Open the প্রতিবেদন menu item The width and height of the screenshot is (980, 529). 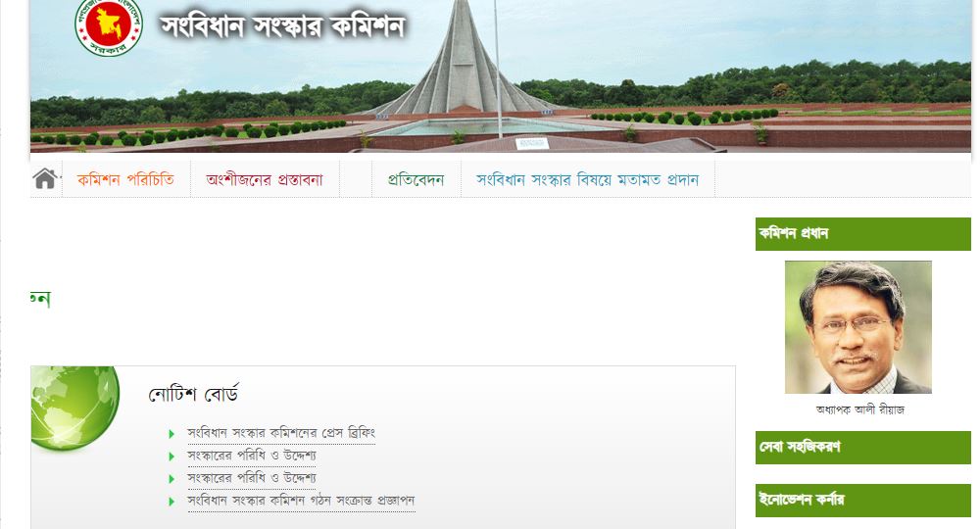[x=416, y=180]
